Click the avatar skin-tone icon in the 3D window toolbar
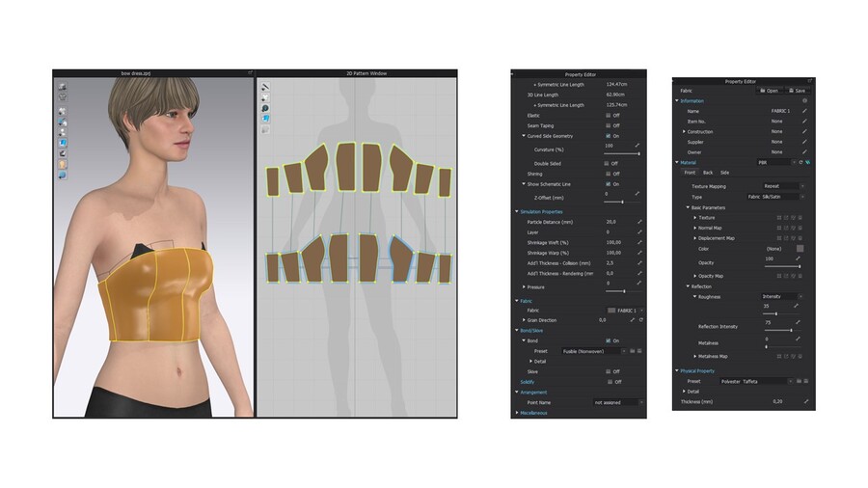 pos(63,164)
